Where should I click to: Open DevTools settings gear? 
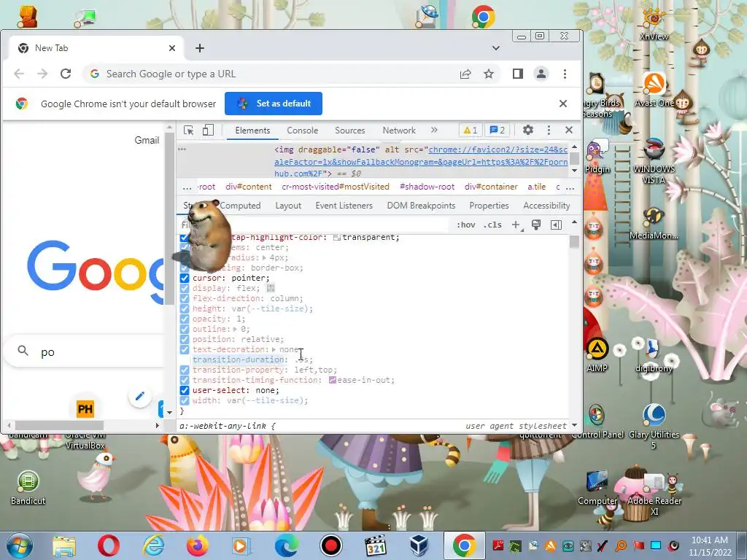pos(528,130)
